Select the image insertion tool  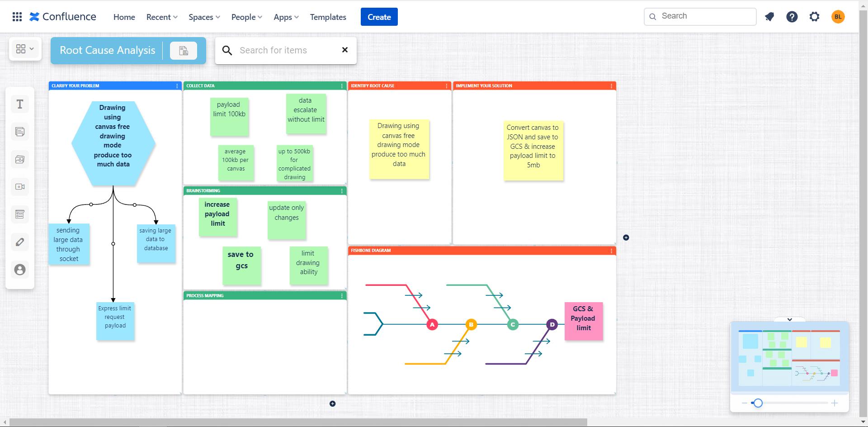point(20,159)
